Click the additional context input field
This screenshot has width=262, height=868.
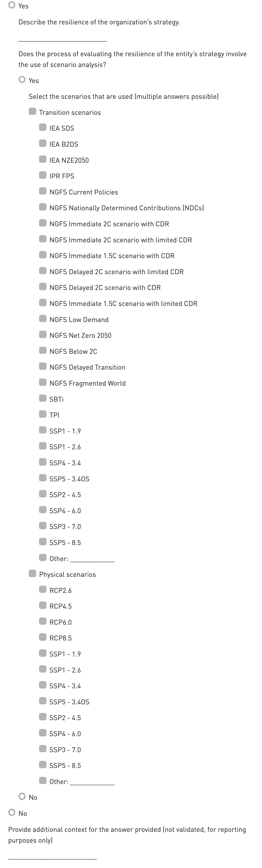[x=52, y=856]
